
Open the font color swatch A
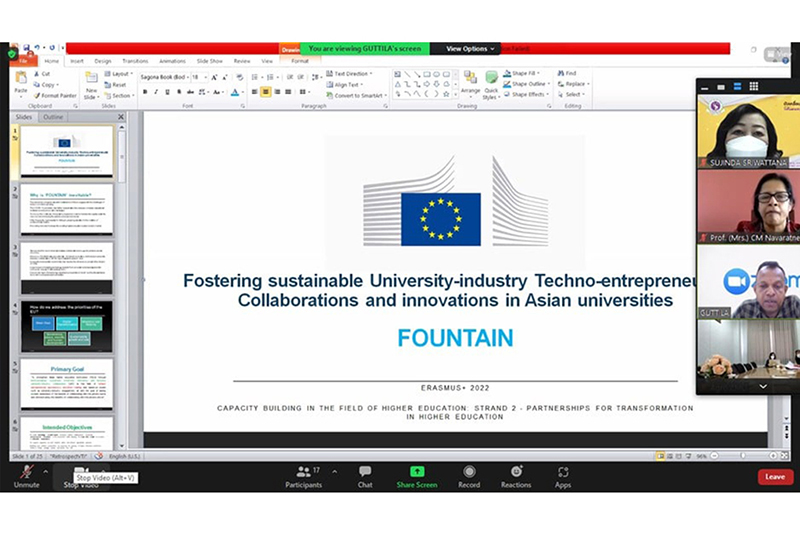[x=235, y=92]
